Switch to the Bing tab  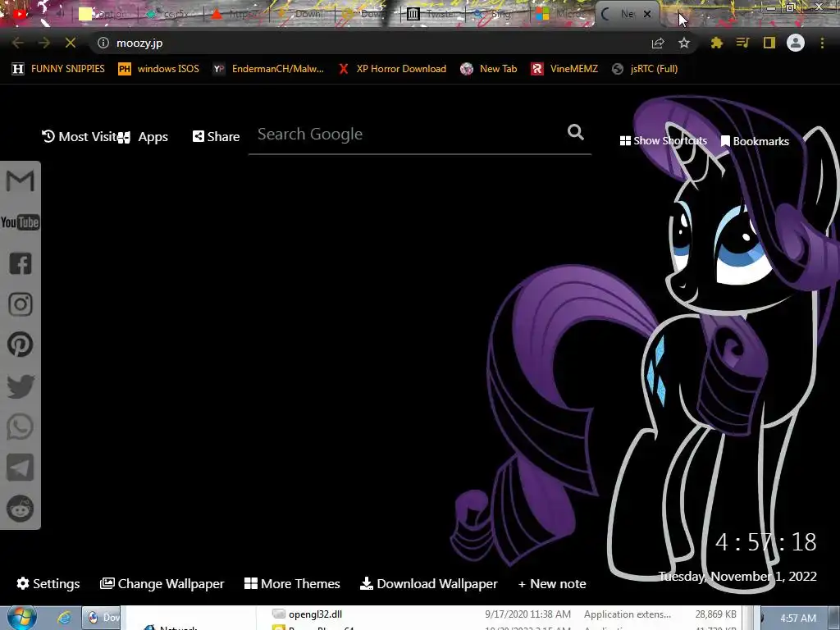click(x=499, y=15)
